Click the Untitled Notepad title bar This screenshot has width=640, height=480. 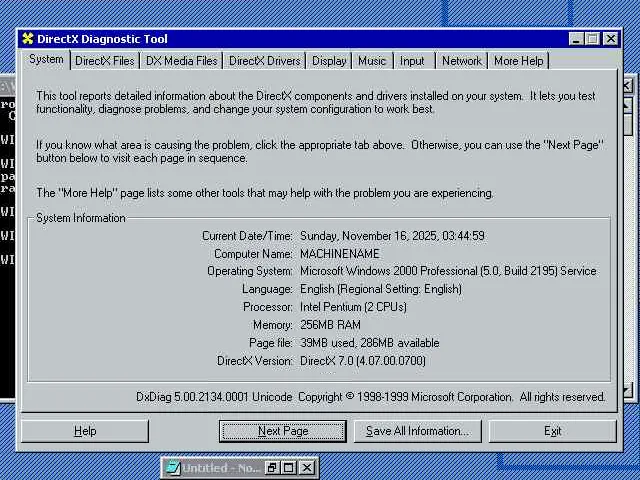[220, 468]
